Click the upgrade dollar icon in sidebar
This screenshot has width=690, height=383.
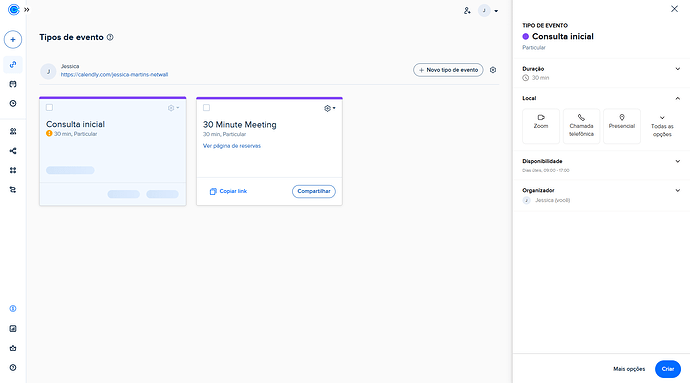[13, 309]
